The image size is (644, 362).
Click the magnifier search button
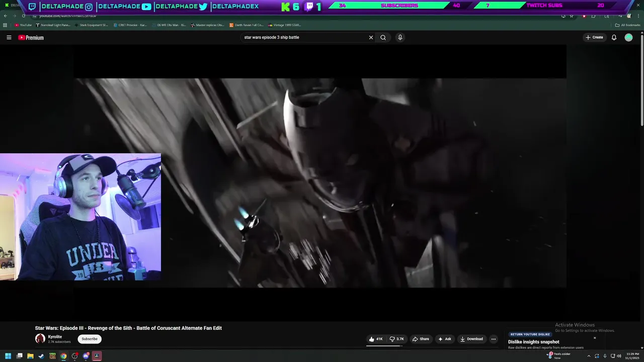click(383, 37)
